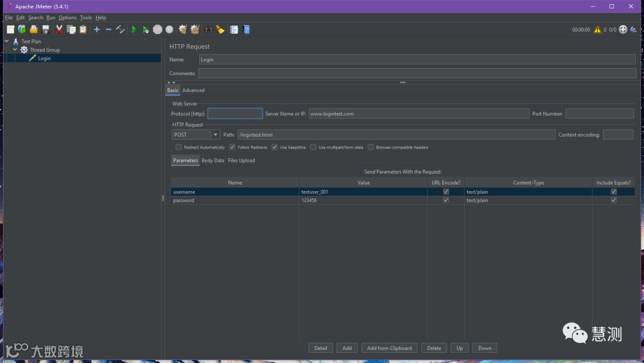Viewport: 644px width, 363px height.
Task: Click the Down button
Action: coord(485,348)
